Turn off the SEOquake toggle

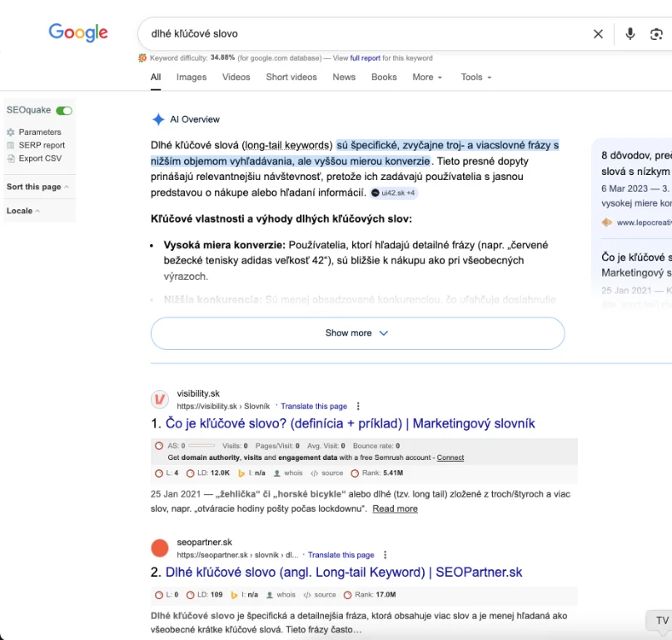(64, 111)
